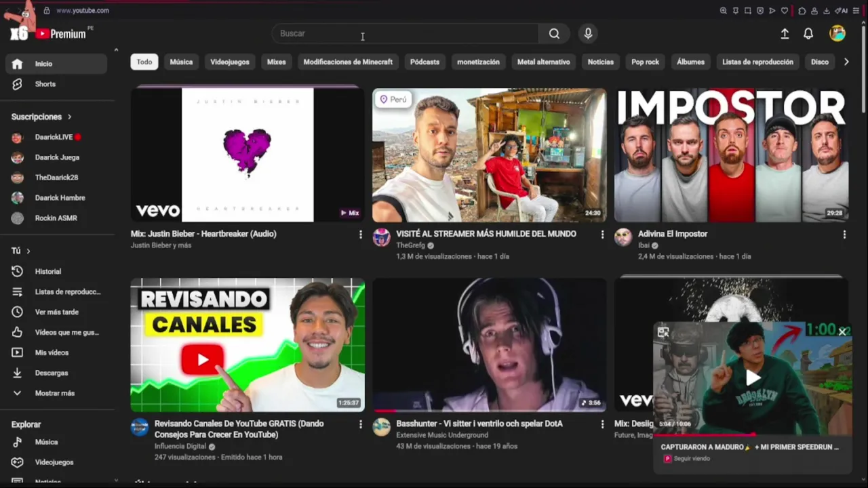Open the Adivina El Impostor thumbnail
The height and width of the screenshot is (488, 868).
pyautogui.click(x=731, y=155)
